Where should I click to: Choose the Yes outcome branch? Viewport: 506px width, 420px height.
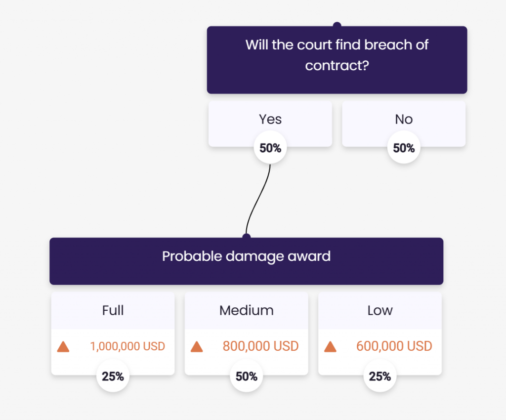[x=270, y=120]
